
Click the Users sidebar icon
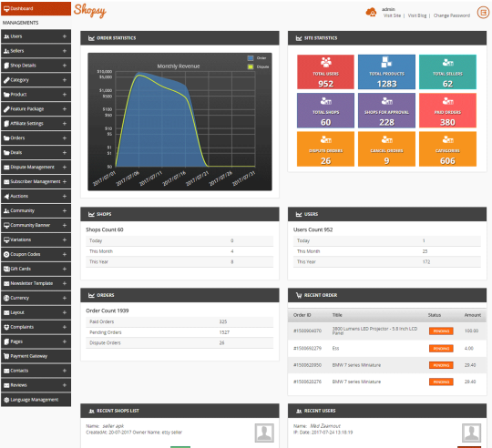(6, 36)
